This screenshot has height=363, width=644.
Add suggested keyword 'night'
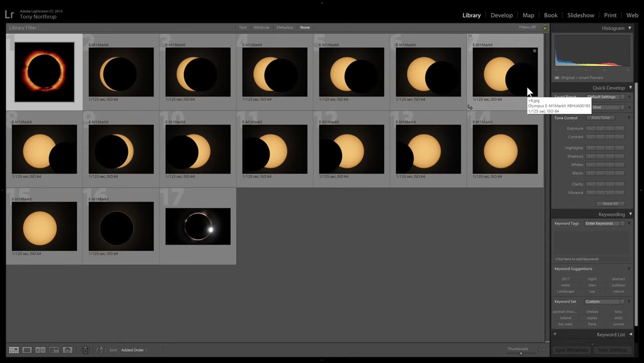(592, 279)
